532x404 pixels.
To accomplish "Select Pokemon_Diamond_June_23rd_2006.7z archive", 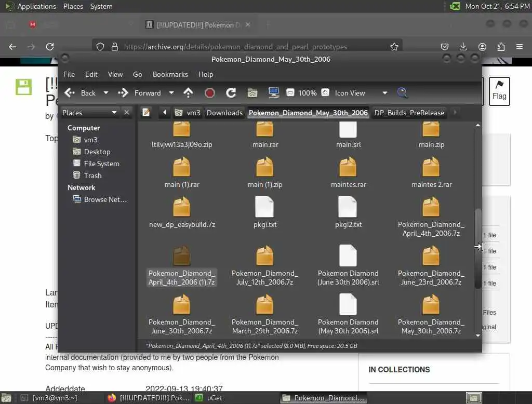I will tap(431, 265).
